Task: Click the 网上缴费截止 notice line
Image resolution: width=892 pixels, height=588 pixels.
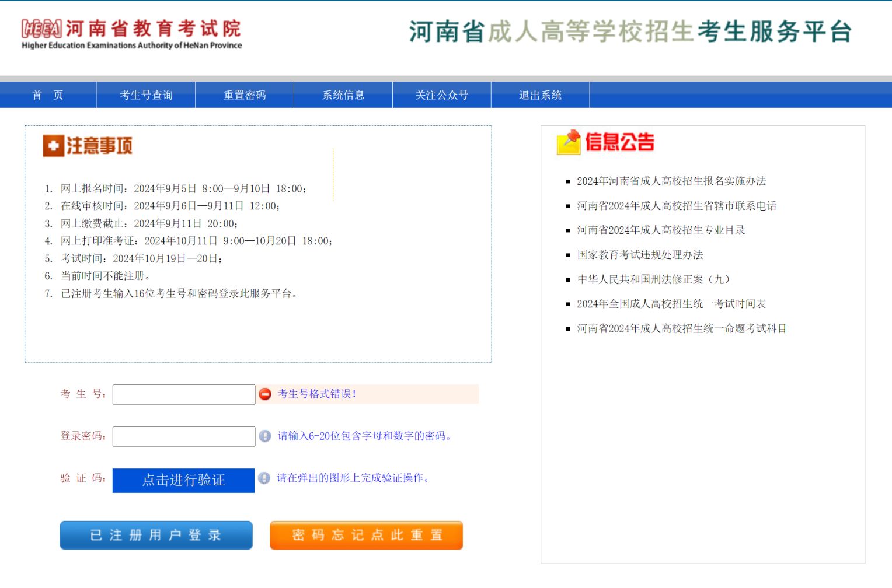Action: 149,223
